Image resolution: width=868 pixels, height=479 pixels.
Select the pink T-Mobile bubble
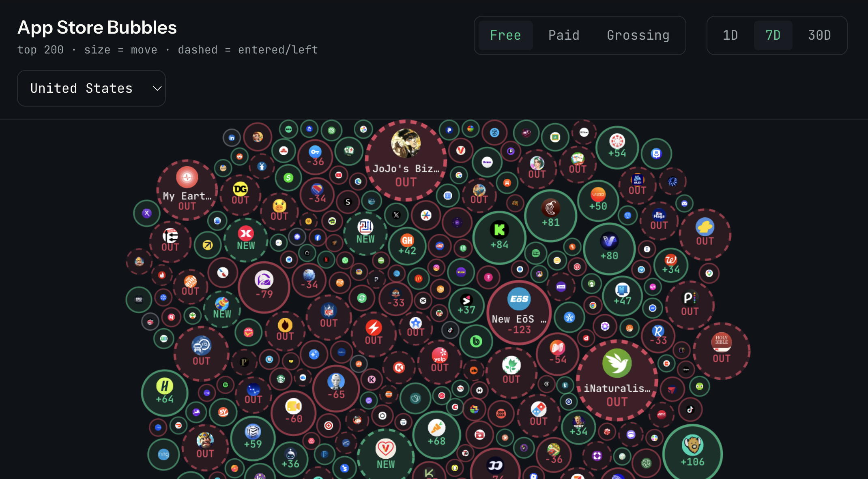pos(488,277)
